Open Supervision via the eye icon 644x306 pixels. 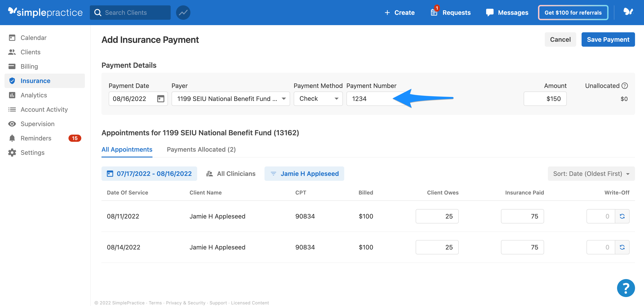[12, 124]
